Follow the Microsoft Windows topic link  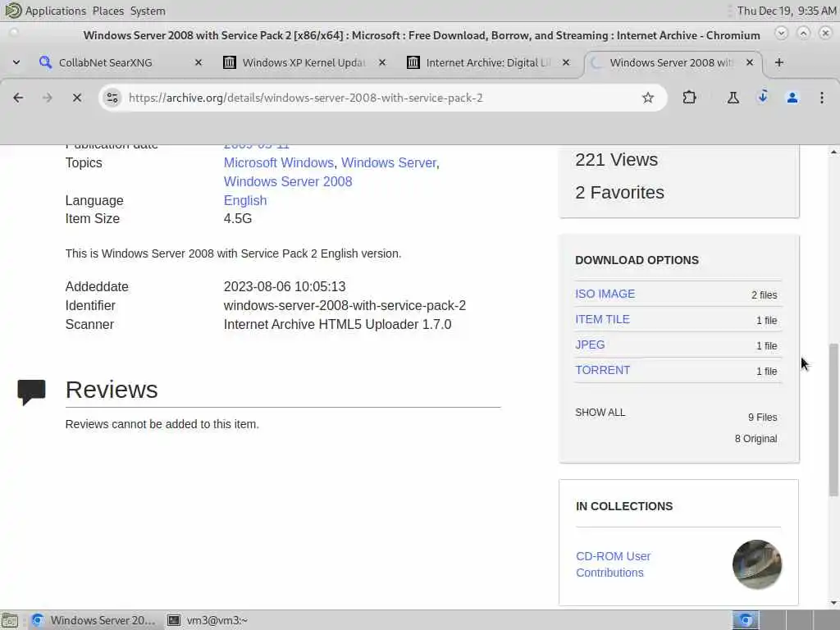pyautogui.click(x=279, y=162)
